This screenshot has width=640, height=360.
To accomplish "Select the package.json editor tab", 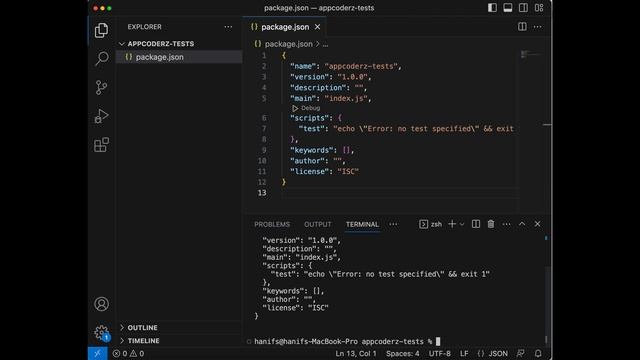I will coord(284,27).
